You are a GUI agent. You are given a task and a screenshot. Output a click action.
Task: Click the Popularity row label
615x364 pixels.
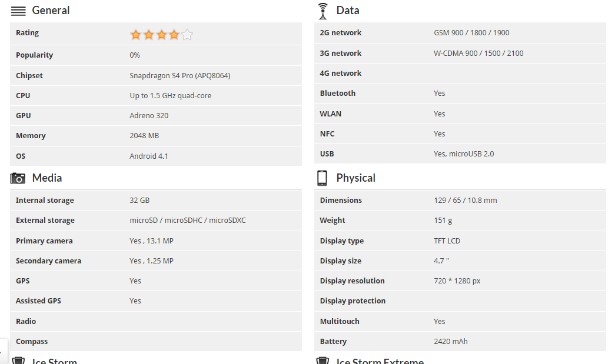click(34, 55)
